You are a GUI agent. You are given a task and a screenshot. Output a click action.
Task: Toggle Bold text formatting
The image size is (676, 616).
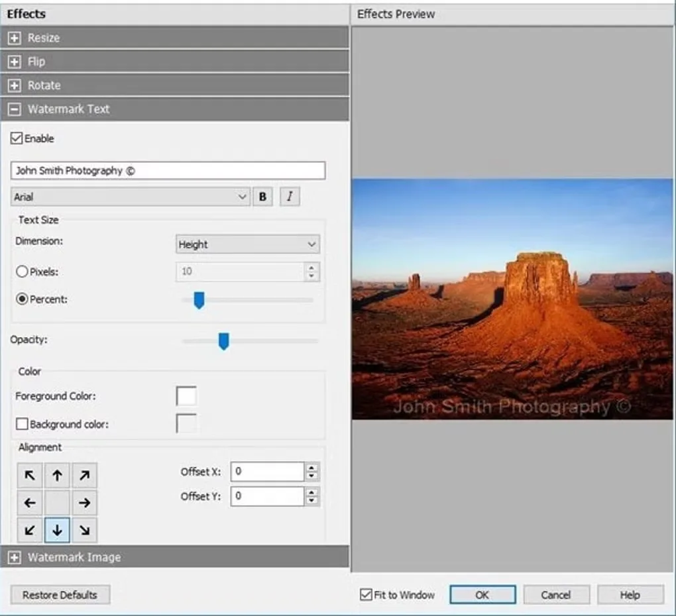coord(262,197)
